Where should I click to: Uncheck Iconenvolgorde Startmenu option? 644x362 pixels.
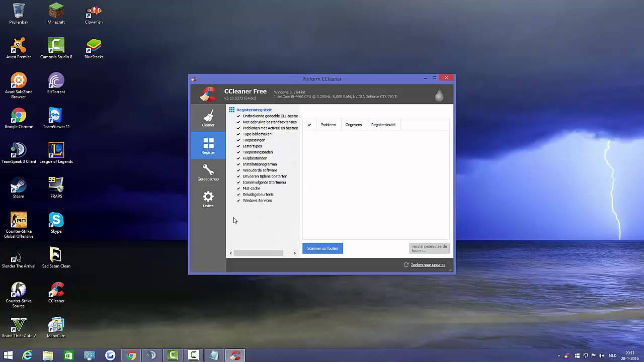tap(238, 183)
